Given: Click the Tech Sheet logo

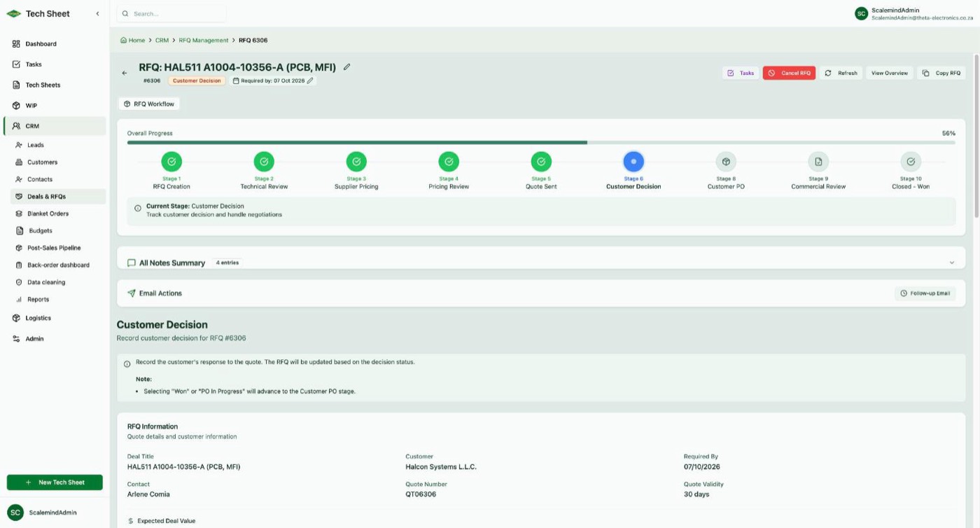Looking at the screenshot, I should point(14,14).
